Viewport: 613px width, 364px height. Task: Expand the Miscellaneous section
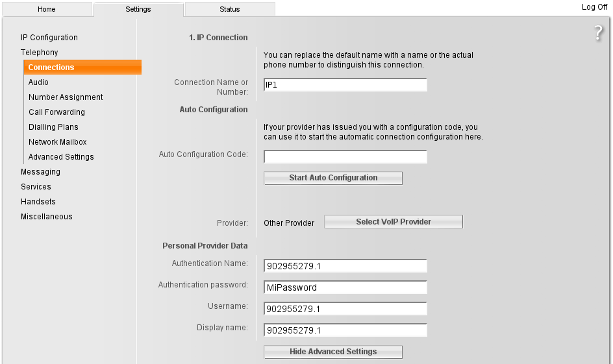point(47,217)
